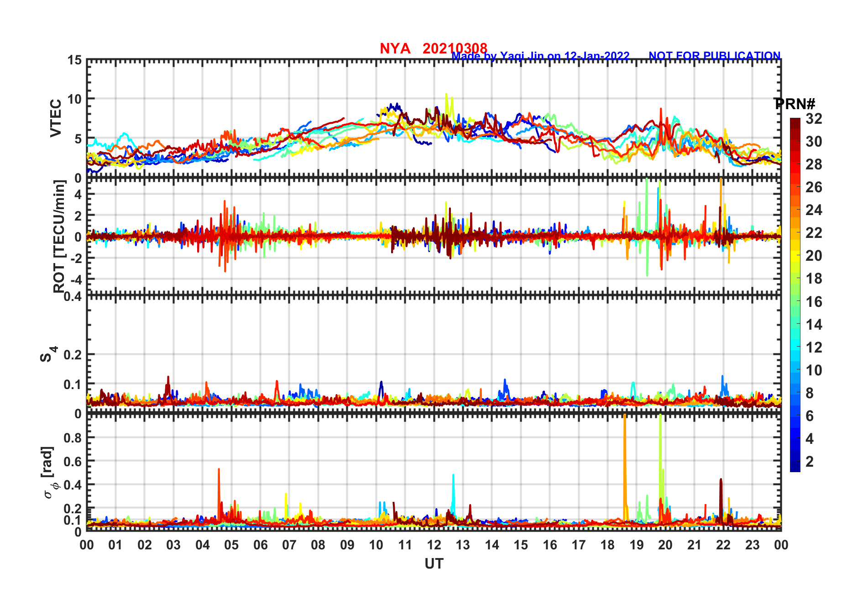The image size is (868, 590).
Task: Click the ROT [TECU/min] axis label
Action: click(59, 236)
